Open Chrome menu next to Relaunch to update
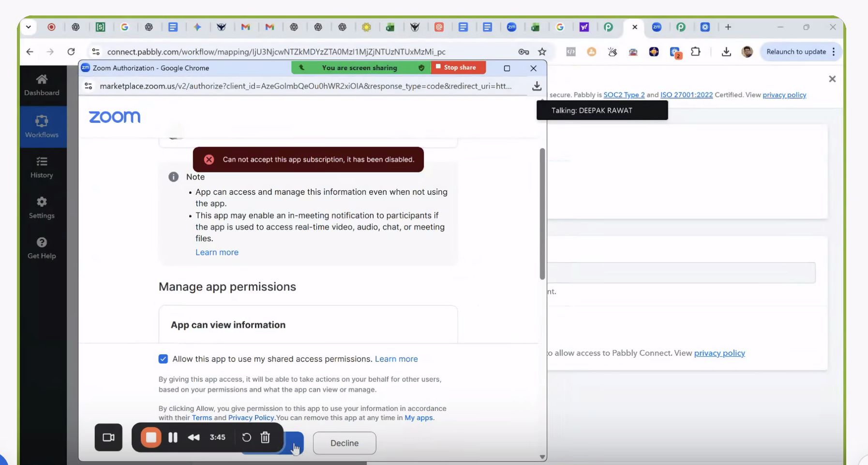Image resolution: width=868 pixels, height=465 pixels. (834, 52)
